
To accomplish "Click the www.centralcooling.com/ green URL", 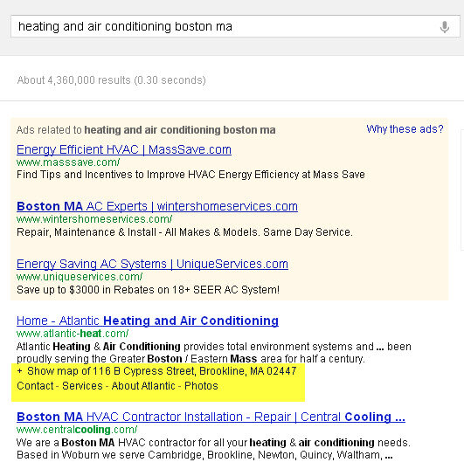I will coord(77,430).
